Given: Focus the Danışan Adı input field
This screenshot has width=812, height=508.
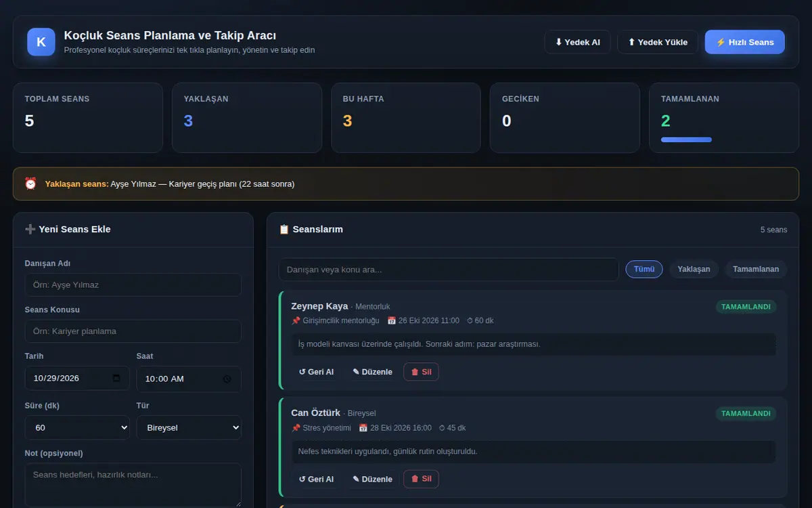Looking at the screenshot, I should click(133, 284).
